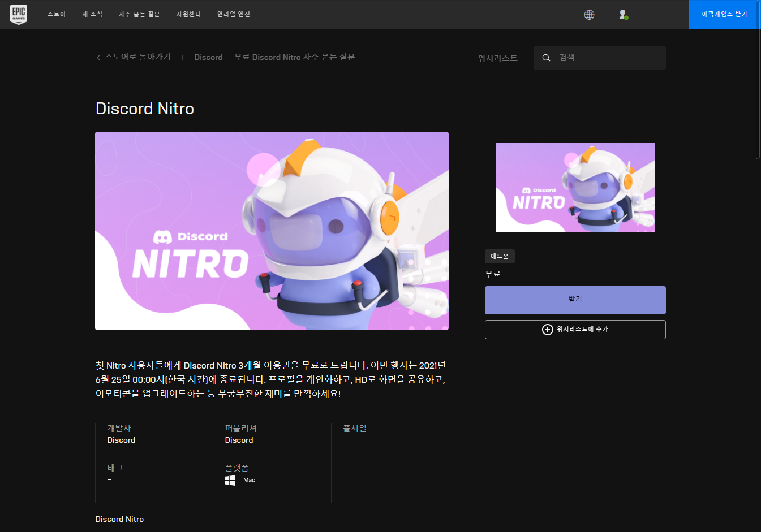Click the 태그 label

click(x=115, y=468)
